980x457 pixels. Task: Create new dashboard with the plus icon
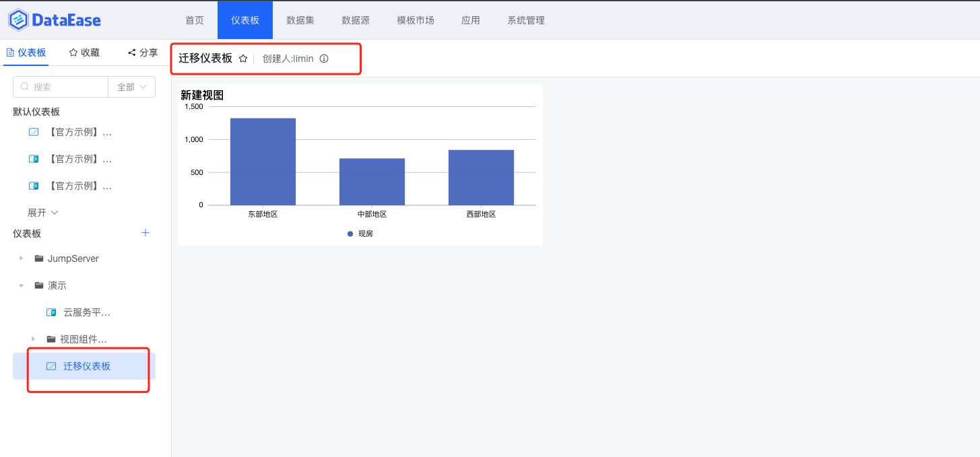coord(145,233)
